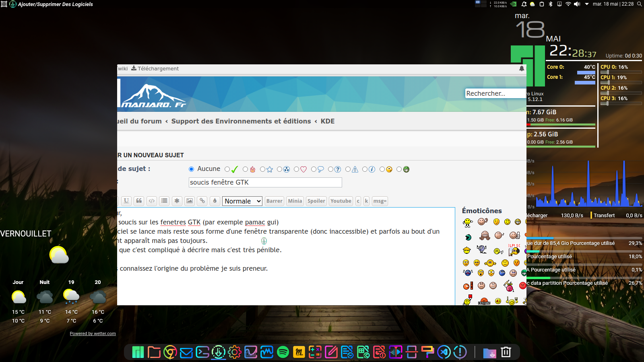Click the Minia thumbnail button
The image size is (644, 362).
(295, 201)
